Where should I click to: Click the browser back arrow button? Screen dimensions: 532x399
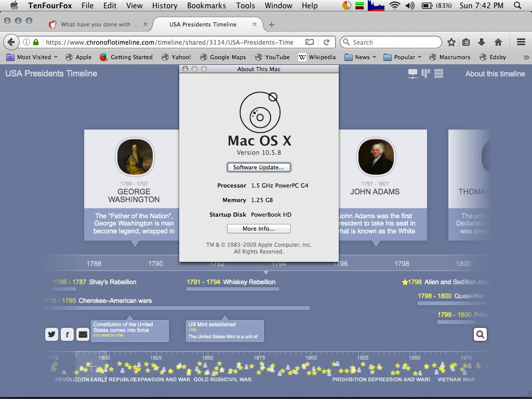click(11, 42)
